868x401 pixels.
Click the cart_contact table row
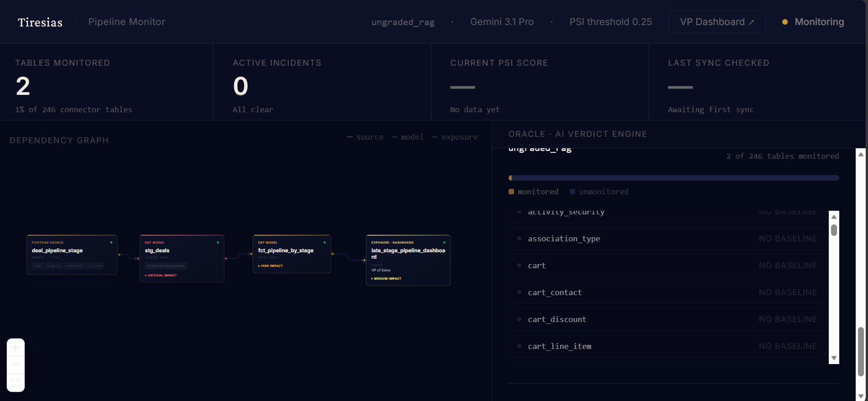[x=667, y=292]
